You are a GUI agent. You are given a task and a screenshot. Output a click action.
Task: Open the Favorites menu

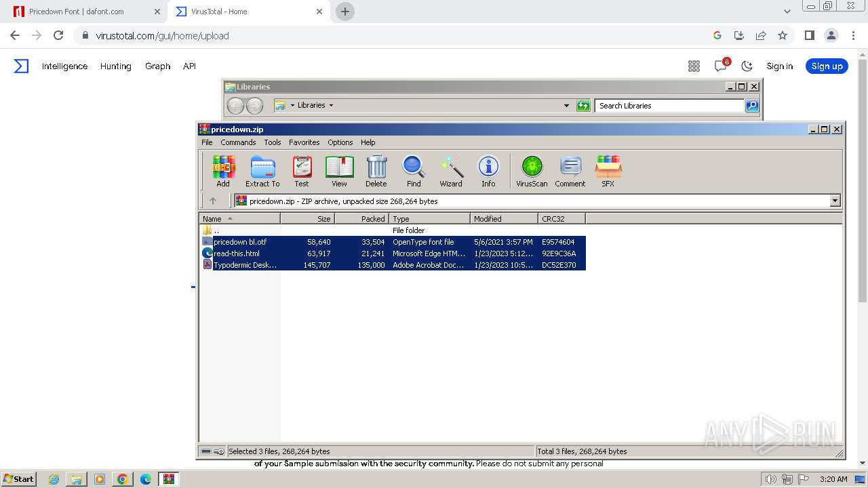[x=304, y=142]
